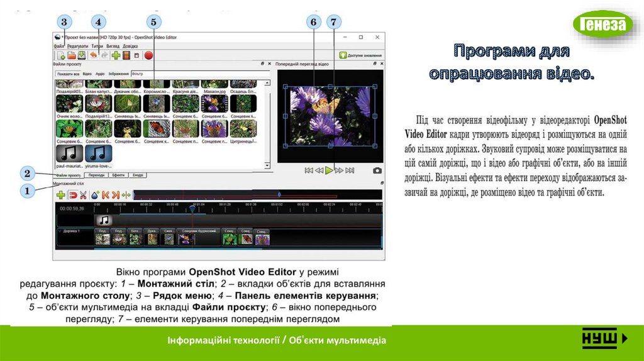Click the project files scrollbar down arrow
Image resolution: width=644 pixels, height=361 pixels.
pos(267,165)
